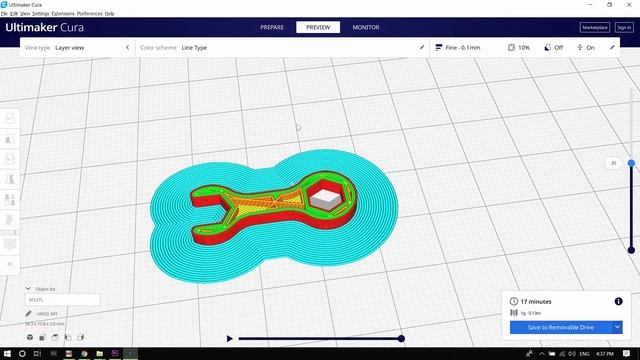Open Task View on taskbar
640x360 pixels.
37,353
